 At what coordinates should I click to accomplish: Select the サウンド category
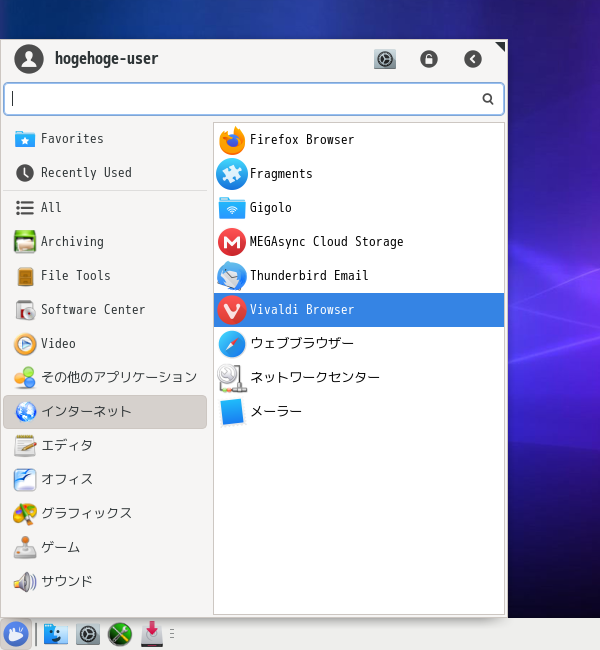coord(105,582)
